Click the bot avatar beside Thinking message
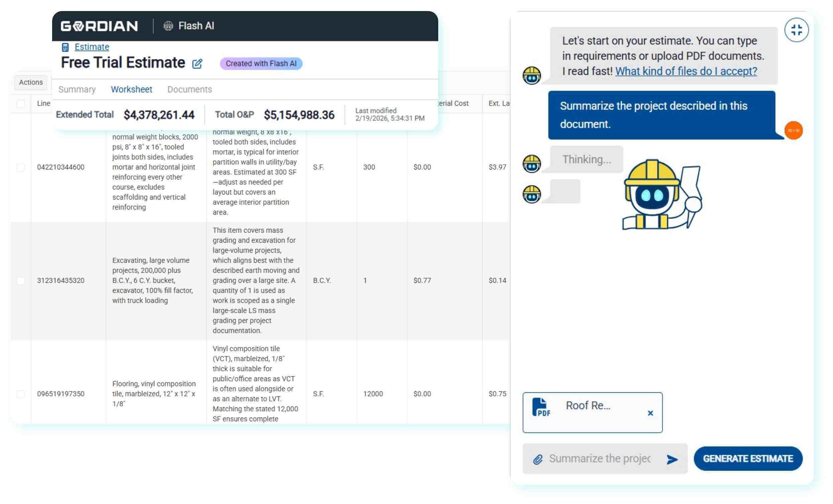The width and height of the screenshot is (833, 504). coord(531,164)
